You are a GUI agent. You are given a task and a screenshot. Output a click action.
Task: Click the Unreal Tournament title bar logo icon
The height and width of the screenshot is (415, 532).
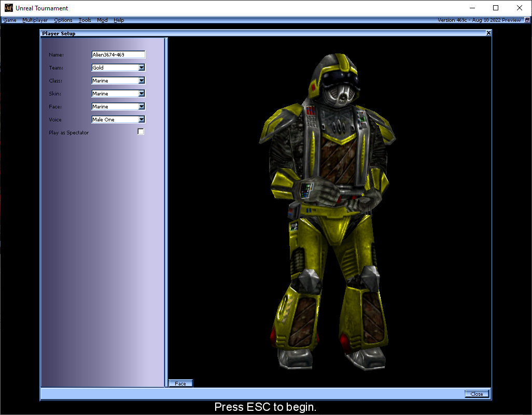8,8
